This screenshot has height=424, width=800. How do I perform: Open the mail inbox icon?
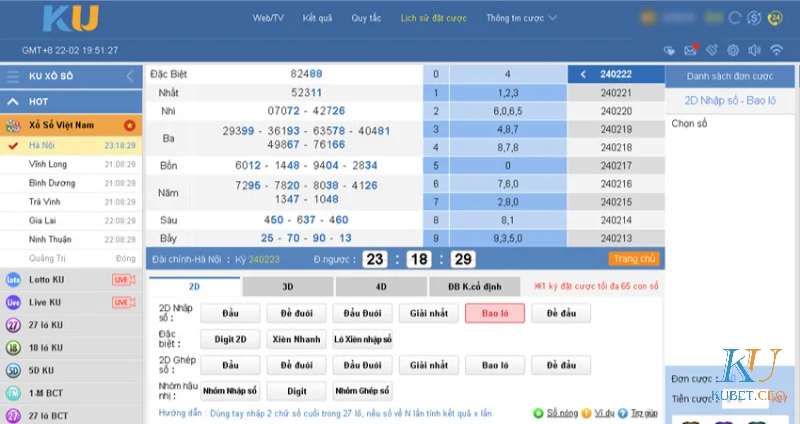click(x=689, y=50)
